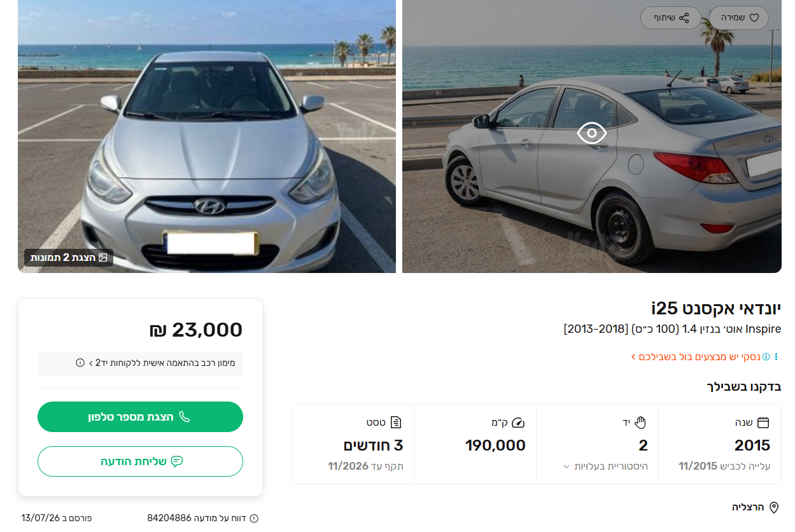
Task: Click the hand icon next to יד
Action: click(640, 423)
